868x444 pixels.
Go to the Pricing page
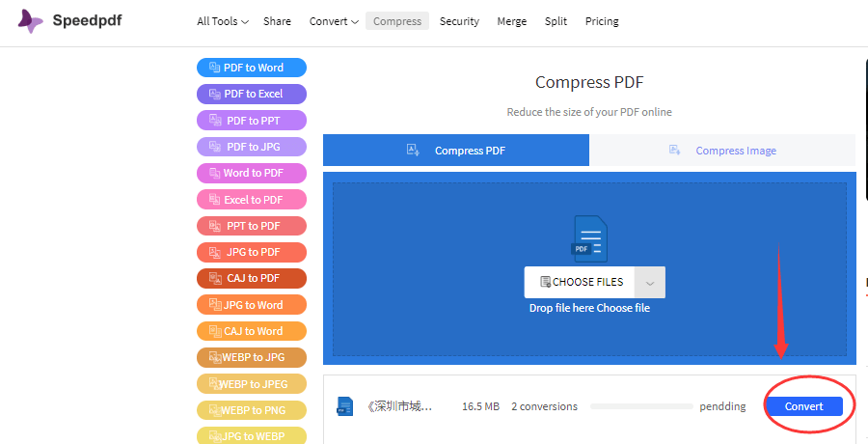pos(602,21)
